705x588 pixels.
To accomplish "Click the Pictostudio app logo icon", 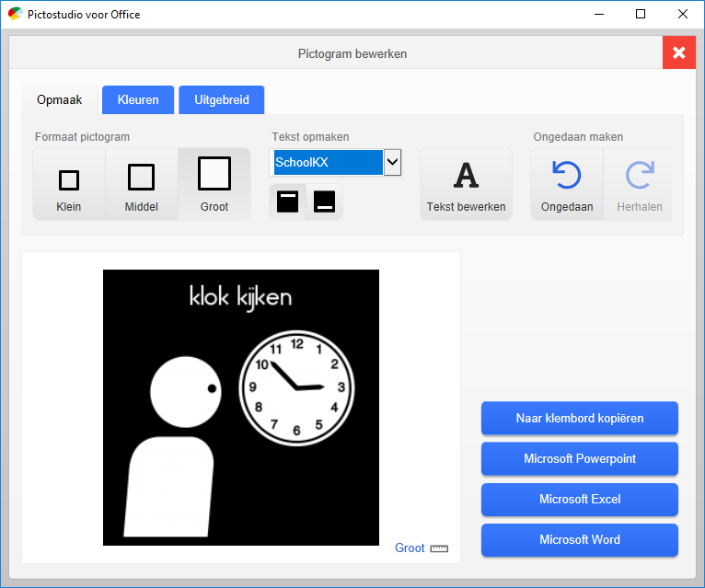I will 16,14.
